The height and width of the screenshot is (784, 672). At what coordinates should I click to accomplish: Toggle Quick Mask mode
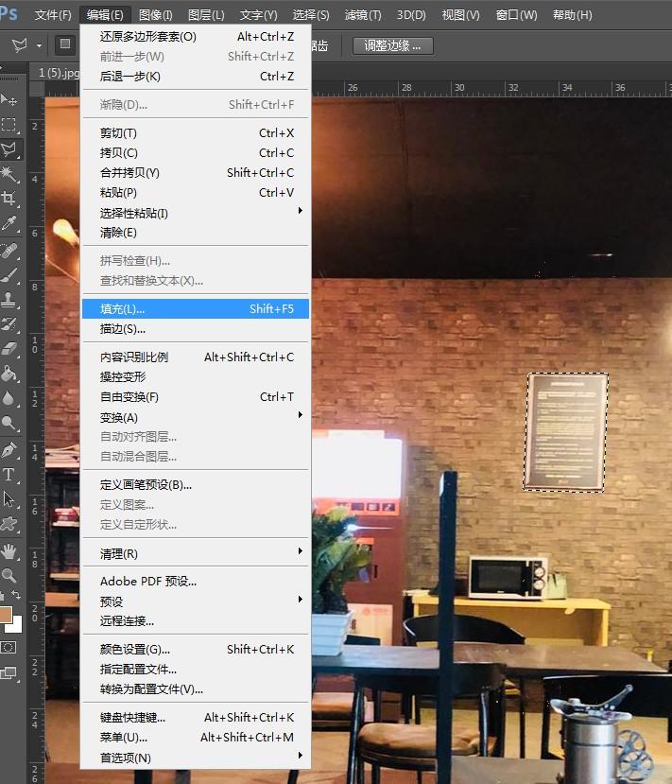(9, 648)
